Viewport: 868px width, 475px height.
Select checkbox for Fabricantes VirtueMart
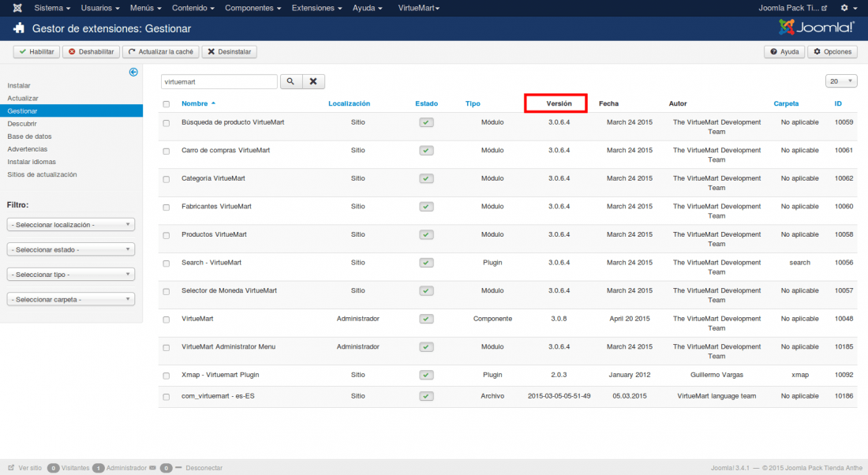tap(166, 207)
